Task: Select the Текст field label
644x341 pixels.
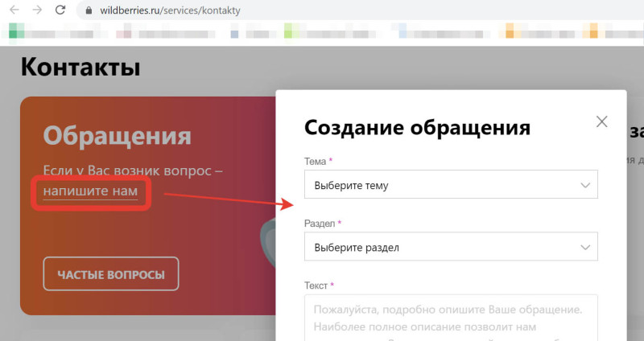Action: 316,286
